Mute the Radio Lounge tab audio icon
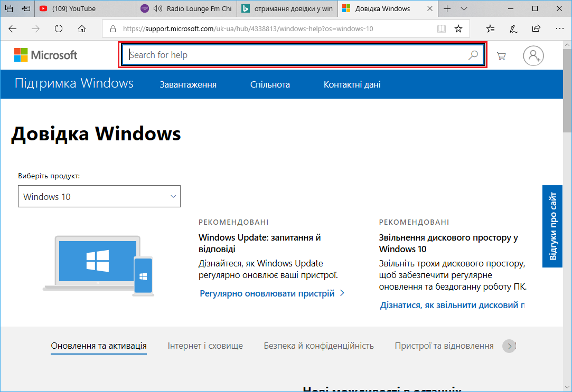This screenshot has width=572, height=392. [x=157, y=8]
